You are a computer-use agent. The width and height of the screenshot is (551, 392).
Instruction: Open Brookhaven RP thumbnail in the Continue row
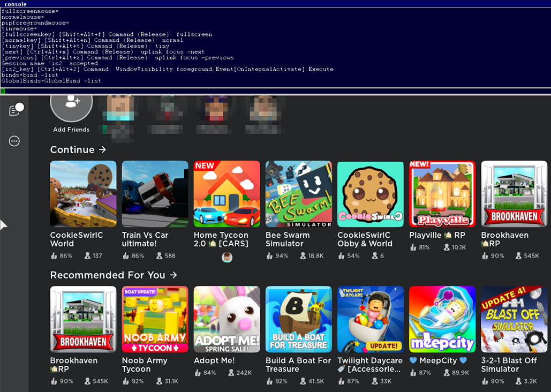[x=514, y=194]
